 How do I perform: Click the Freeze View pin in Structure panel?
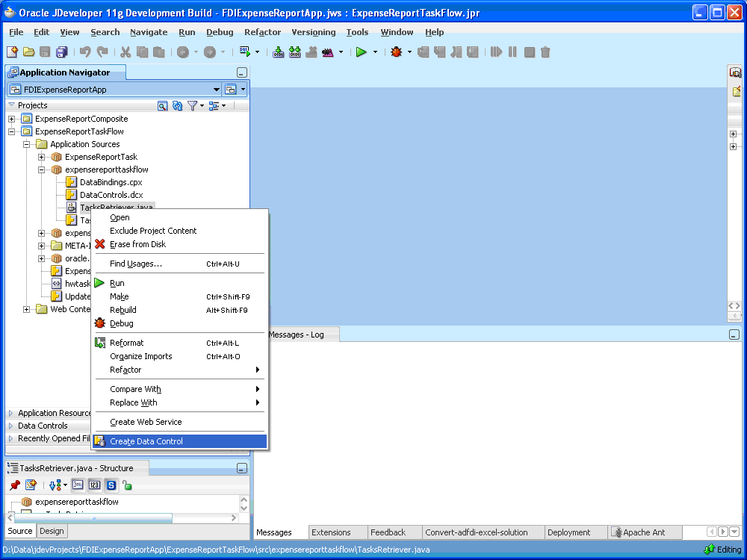[x=15, y=485]
